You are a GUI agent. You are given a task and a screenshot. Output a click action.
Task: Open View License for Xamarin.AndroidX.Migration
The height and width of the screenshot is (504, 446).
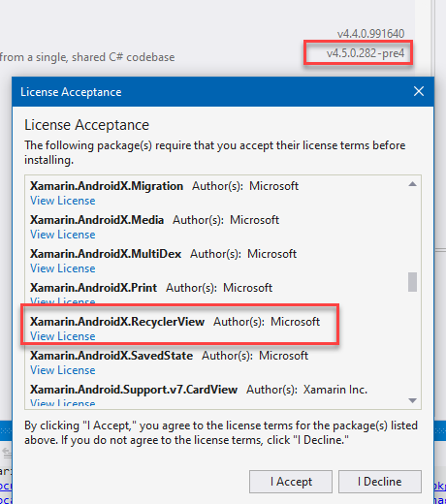coord(63,201)
